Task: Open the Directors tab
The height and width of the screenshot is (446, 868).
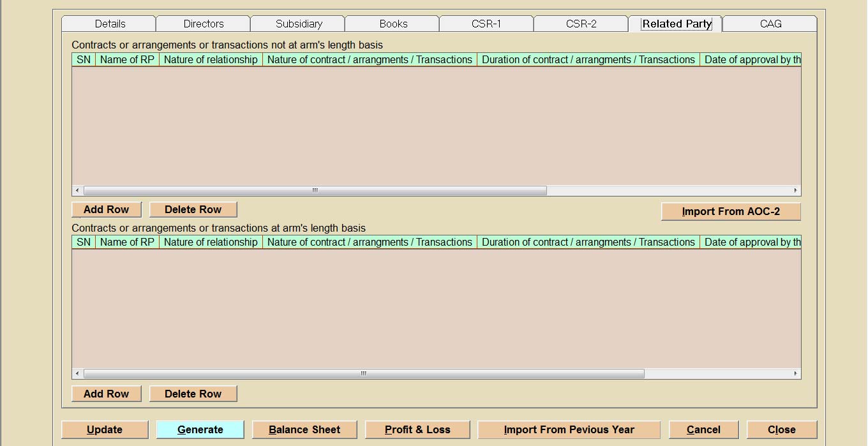Action: pos(204,24)
